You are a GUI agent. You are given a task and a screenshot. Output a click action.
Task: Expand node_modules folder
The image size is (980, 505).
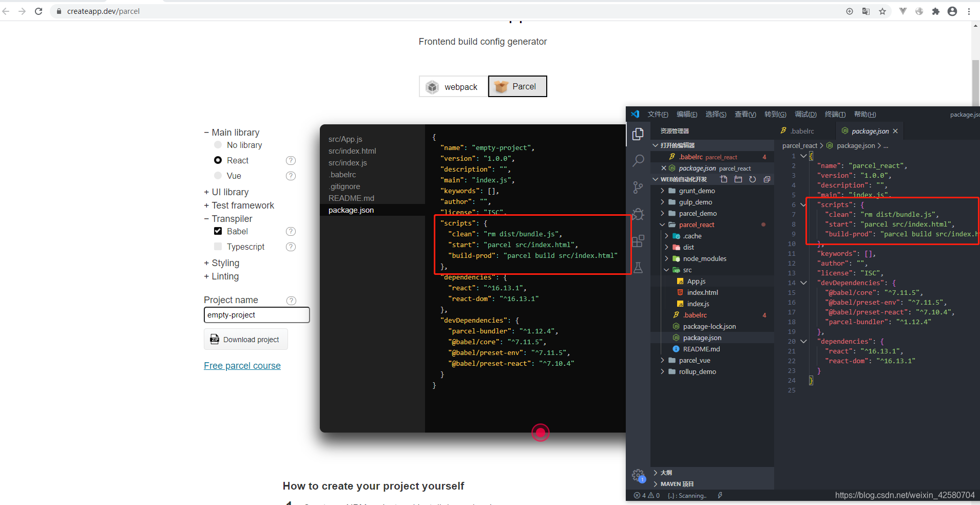click(x=704, y=258)
